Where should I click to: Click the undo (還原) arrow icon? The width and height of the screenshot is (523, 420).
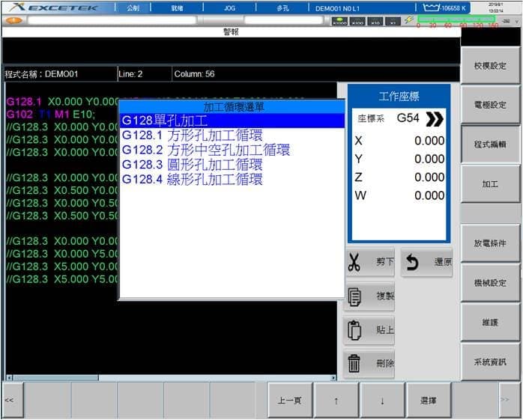click(x=412, y=263)
